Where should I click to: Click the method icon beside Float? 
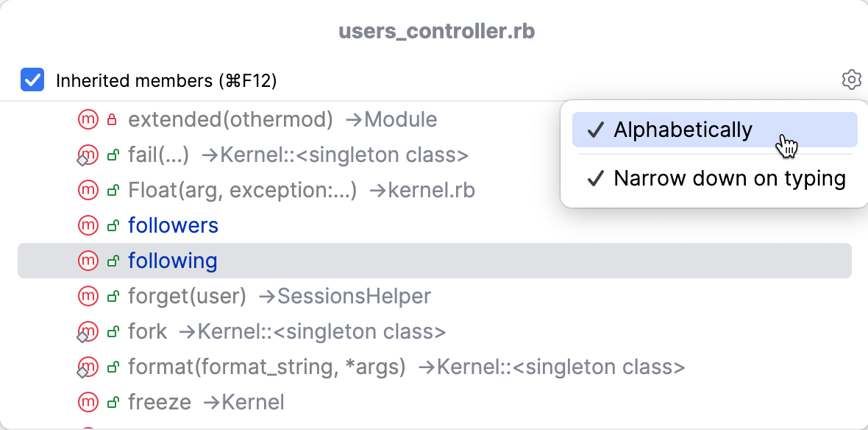[x=88, y=190]
